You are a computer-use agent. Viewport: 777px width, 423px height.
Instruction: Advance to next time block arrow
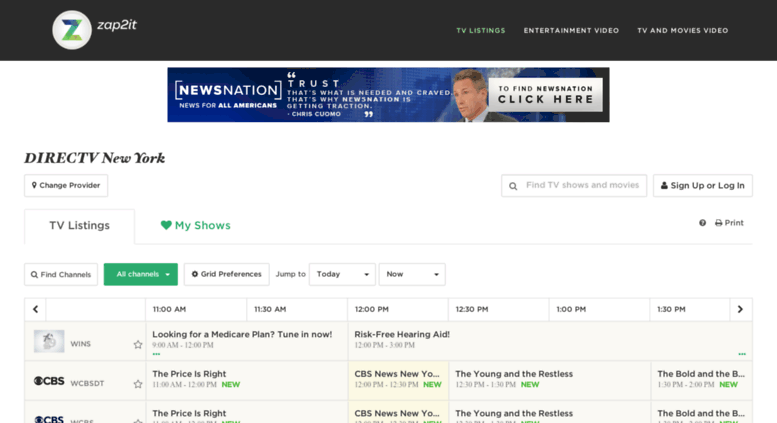pyautogui.click(x=740, y=309)
